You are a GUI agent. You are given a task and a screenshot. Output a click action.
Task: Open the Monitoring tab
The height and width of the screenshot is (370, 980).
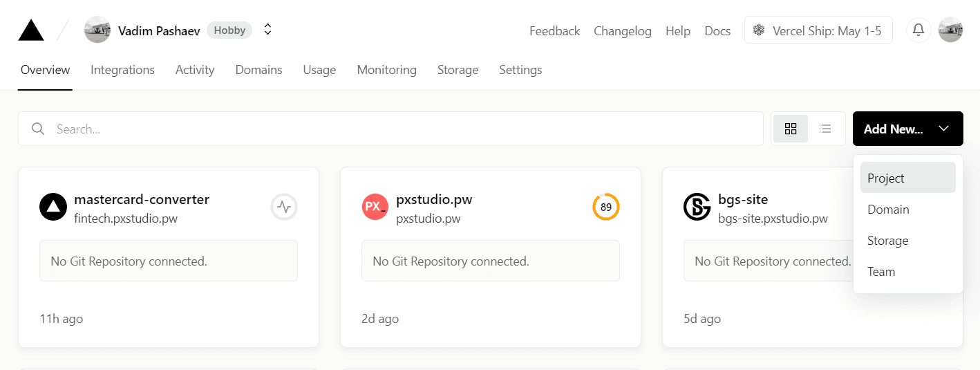386,70
